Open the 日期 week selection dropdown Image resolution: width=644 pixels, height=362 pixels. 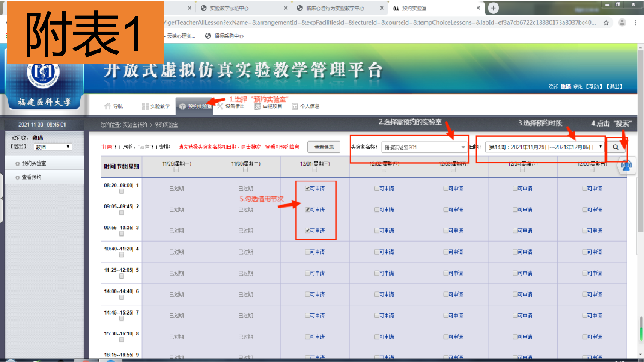click(x=545, y=147)
